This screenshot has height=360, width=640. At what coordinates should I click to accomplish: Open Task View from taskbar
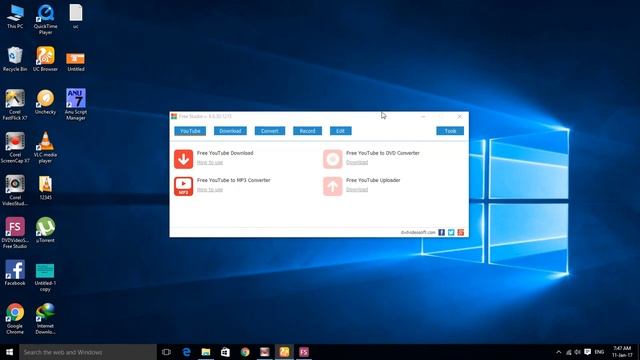166,352
